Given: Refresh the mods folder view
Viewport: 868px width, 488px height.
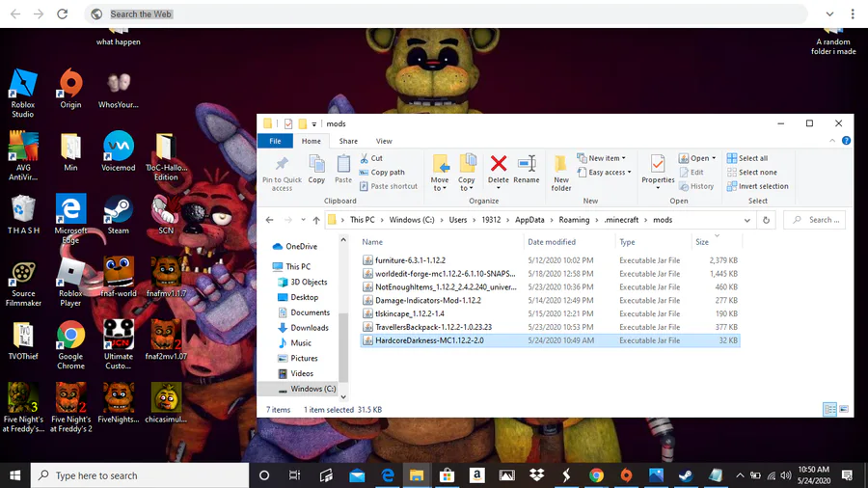Looking at the screenshot, I should (x=766, y=220).
